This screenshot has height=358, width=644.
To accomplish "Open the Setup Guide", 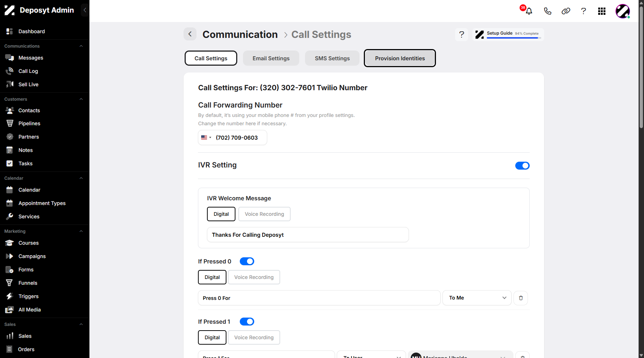I will click(508, 35).
